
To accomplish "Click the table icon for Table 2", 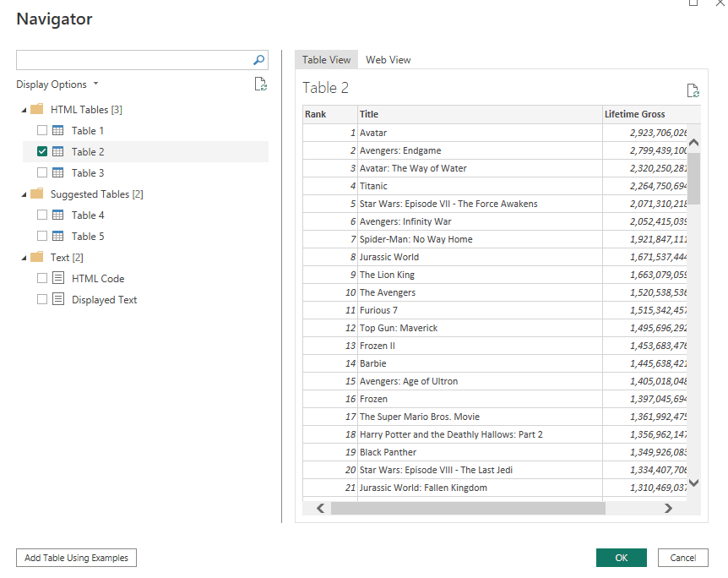I will click(58, 151).
